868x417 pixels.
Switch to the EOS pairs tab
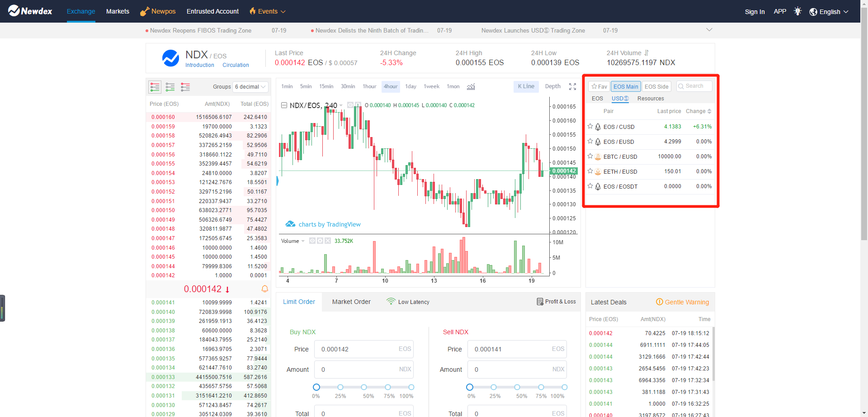pyautogui.click(x=597, y=99)
